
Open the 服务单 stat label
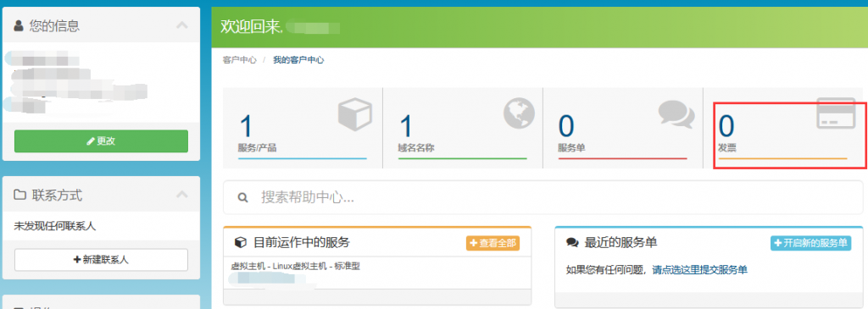[x=572, y=148]
